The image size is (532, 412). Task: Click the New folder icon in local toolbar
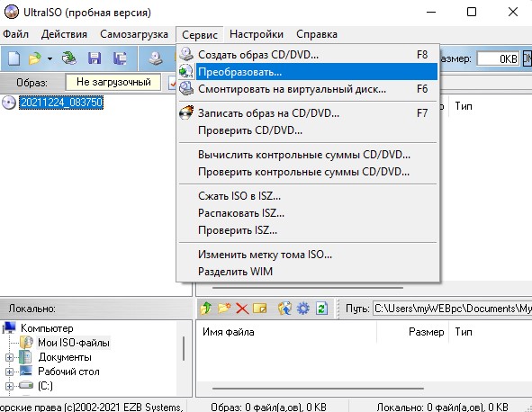click(224, 309)
